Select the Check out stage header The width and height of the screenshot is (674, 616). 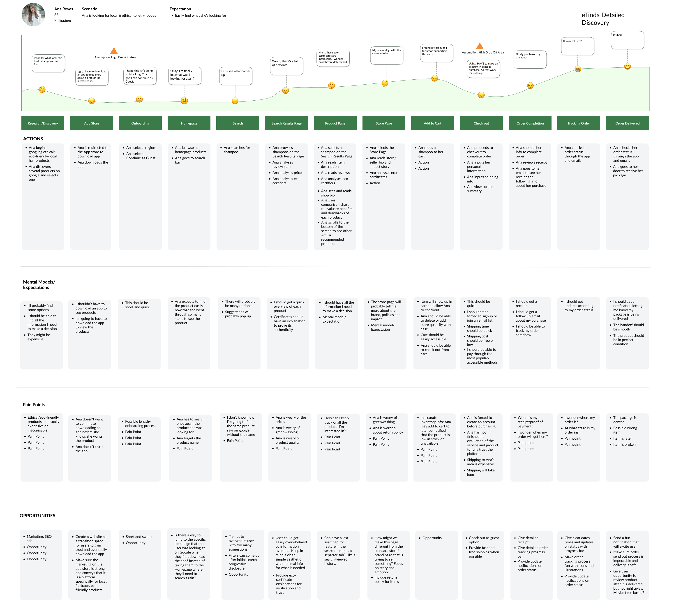pyautogui.click(x=481, y=123)
